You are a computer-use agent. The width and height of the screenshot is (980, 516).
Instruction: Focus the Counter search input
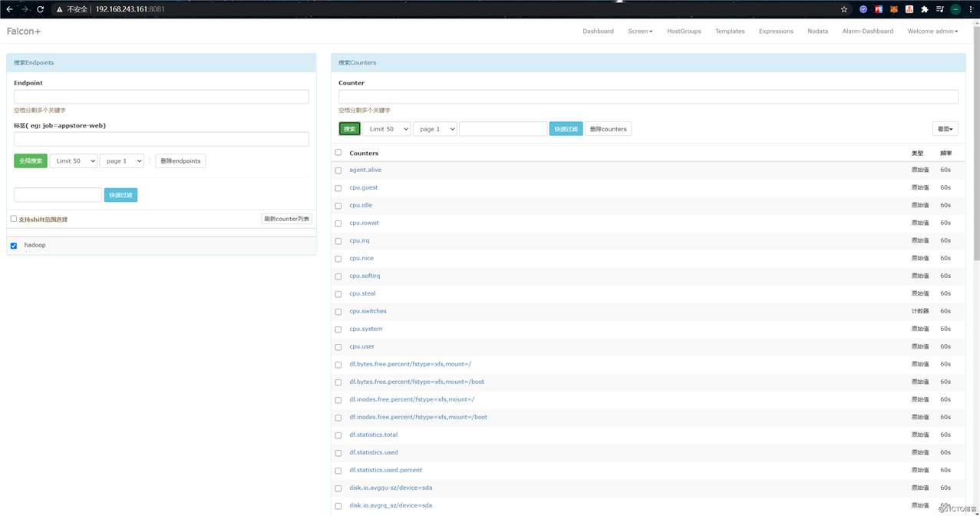coord(648,97)
